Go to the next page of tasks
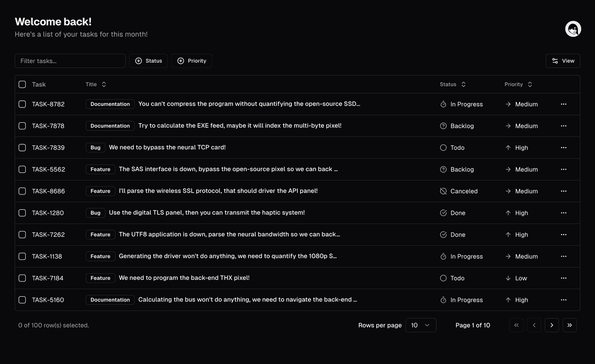The width and height of the screenshot is (595, 364). [x=551, y=325]
